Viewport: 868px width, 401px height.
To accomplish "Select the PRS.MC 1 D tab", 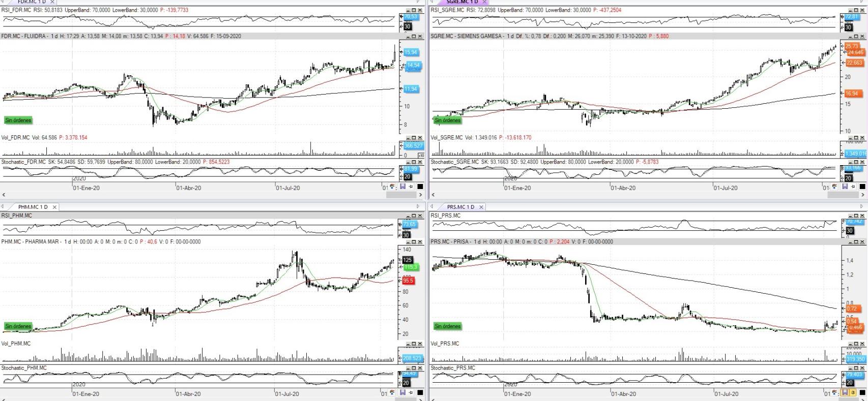I will pos(460,207).
